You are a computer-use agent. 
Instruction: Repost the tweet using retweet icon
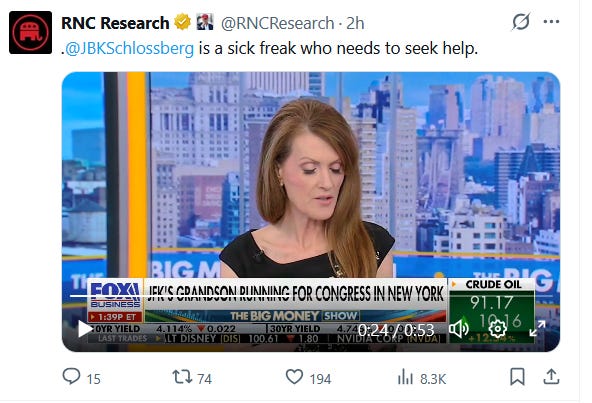[x=182, y=377]
